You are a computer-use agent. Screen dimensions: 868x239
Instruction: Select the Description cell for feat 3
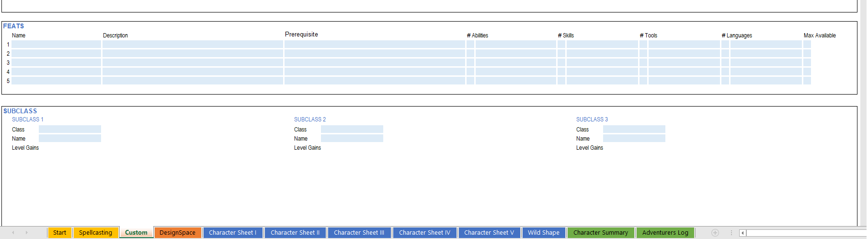(192, 62)
